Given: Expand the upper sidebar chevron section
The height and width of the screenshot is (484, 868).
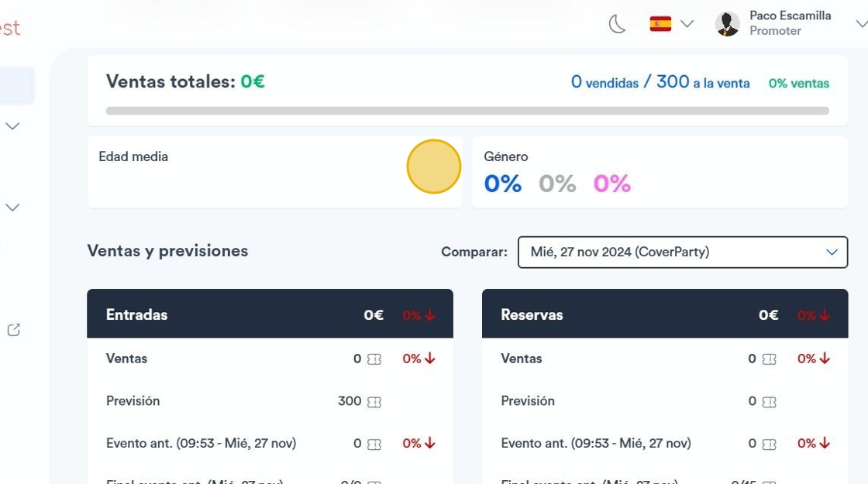Looking at the screenshot, I should pyautogui.click(x=12, y=126).
